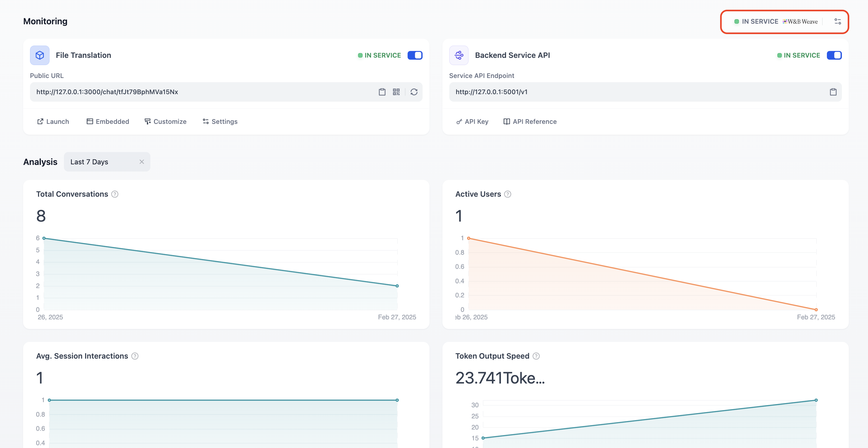Disable the File Translation service toggle
This screenshot has width=868, height=448.
(x=415, y=55)
